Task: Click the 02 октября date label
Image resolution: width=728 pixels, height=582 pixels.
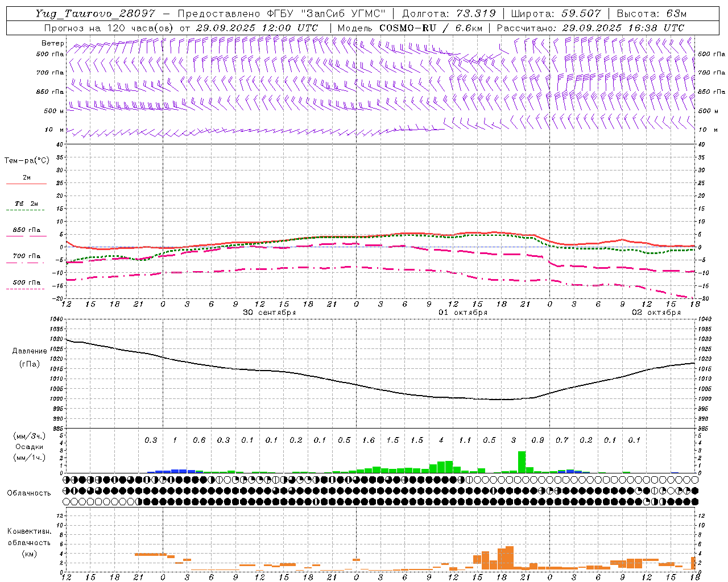Action: (x=656, y=313)
